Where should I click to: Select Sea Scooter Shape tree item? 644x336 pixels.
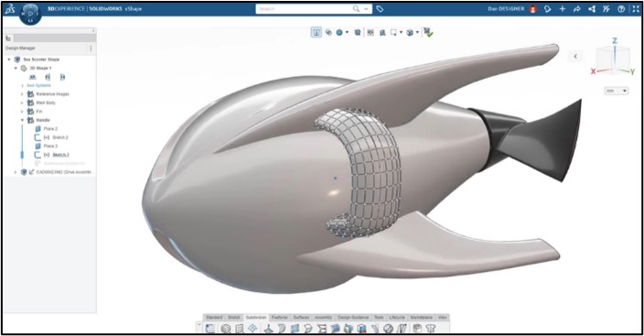point(41,60)
